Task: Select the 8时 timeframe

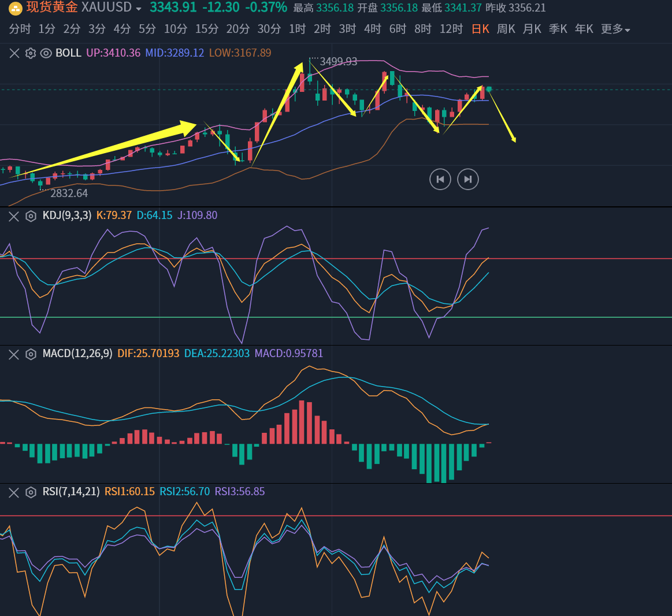Action: pos(423,29)
